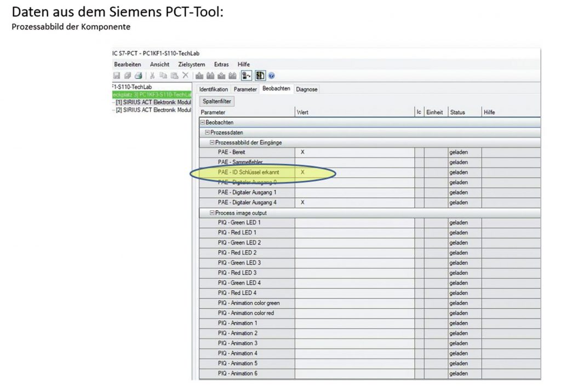Collapse the Prozessdaten section
The height and width of the screenshot is (392, 561).
pyautogui.click(x=207, y=132)
